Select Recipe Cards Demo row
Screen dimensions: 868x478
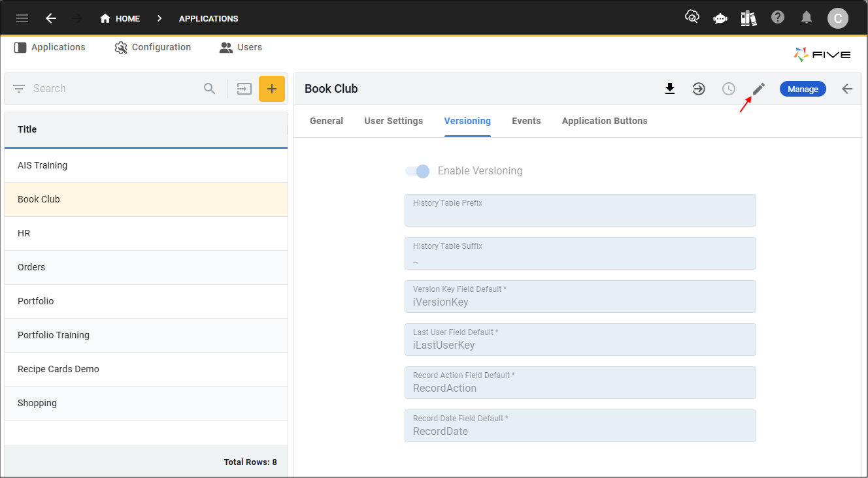146,369
